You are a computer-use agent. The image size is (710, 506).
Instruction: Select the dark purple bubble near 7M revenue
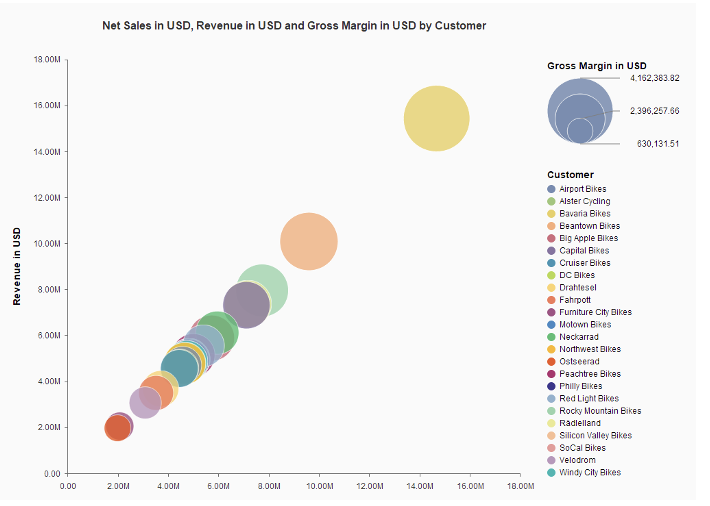[x=246, y=305]
